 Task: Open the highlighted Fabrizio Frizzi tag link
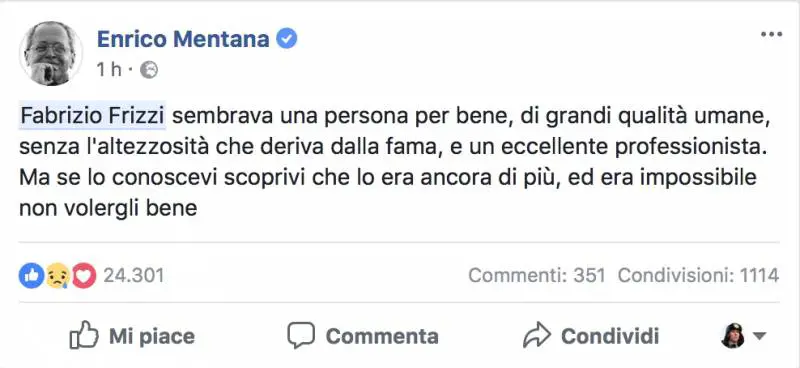[x=93, y=116]
